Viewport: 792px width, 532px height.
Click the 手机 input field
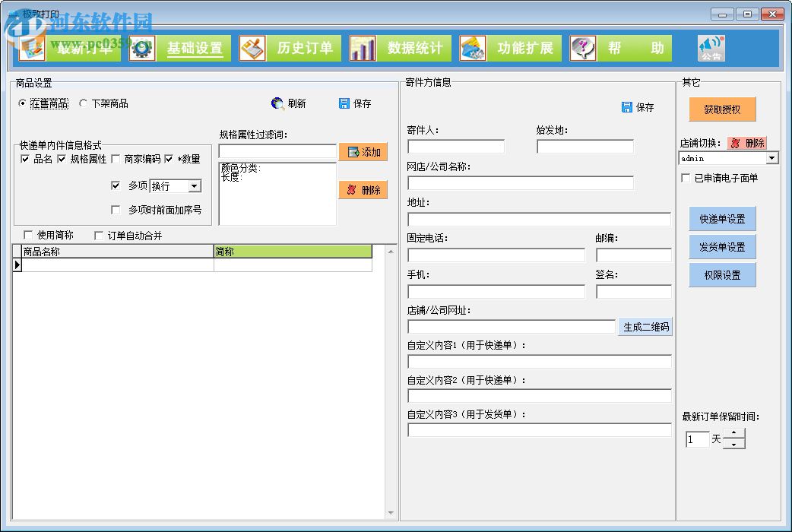(x=496, y=292)
